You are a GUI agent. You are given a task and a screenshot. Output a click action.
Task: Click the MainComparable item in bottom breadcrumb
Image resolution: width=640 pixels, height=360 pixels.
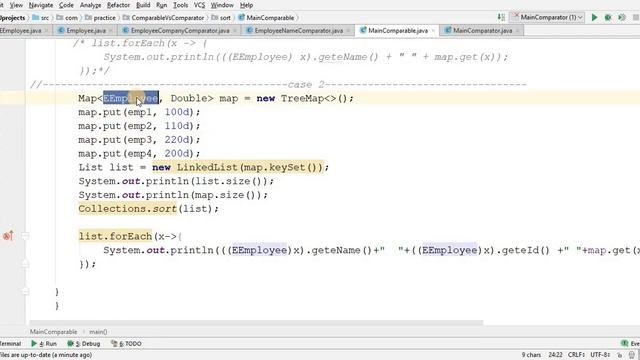pyautogui.click(x=53, y=332)
